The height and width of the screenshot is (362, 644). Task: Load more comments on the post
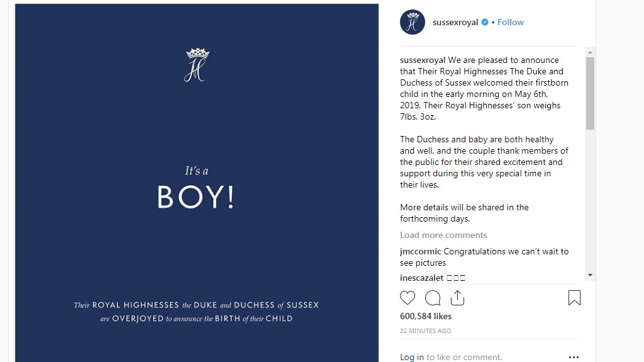click(443, 235)
